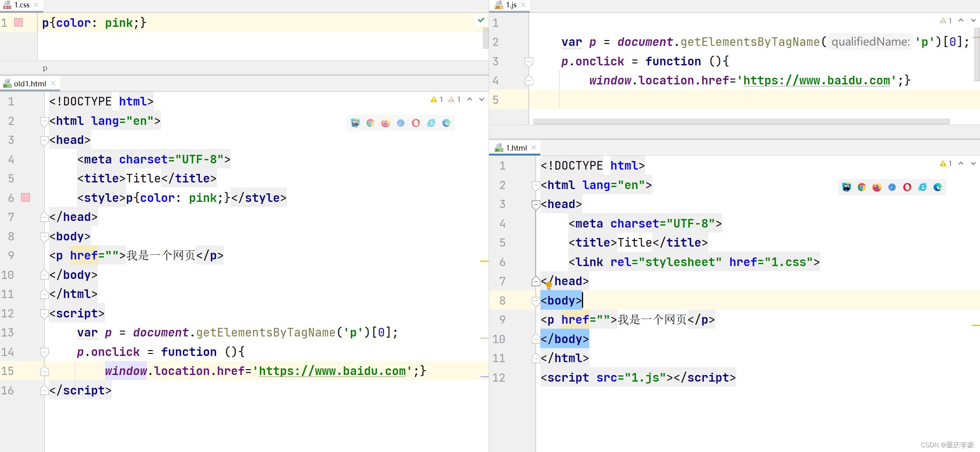The width and height of the screenshot is (980, 452).
Task: Open 1.html in Edge browser
Action: click(x=938, y=187)
